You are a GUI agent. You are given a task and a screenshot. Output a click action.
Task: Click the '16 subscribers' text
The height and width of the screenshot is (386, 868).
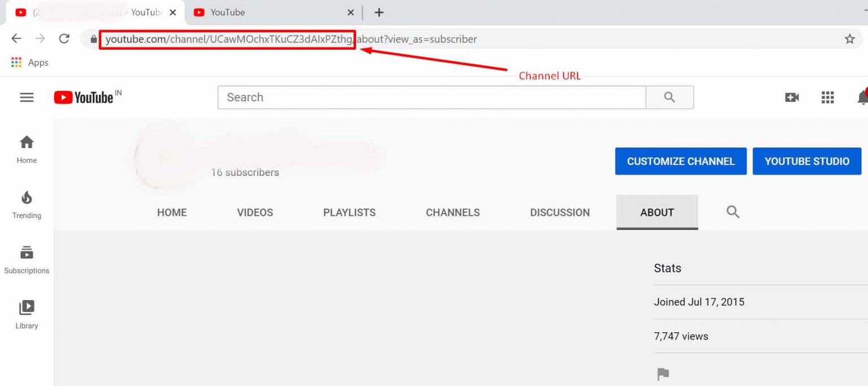tap(245, 172)
